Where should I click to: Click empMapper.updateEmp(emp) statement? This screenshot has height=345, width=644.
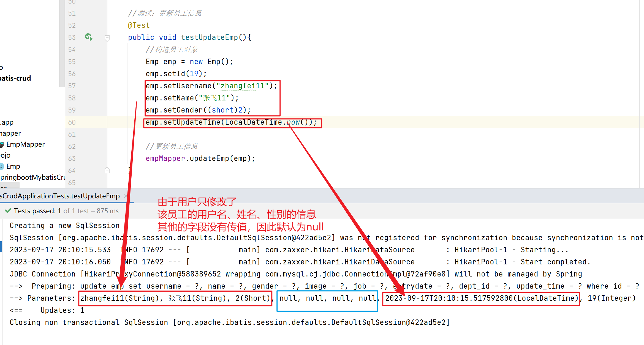pyautogui.click(x=200, y=158)
